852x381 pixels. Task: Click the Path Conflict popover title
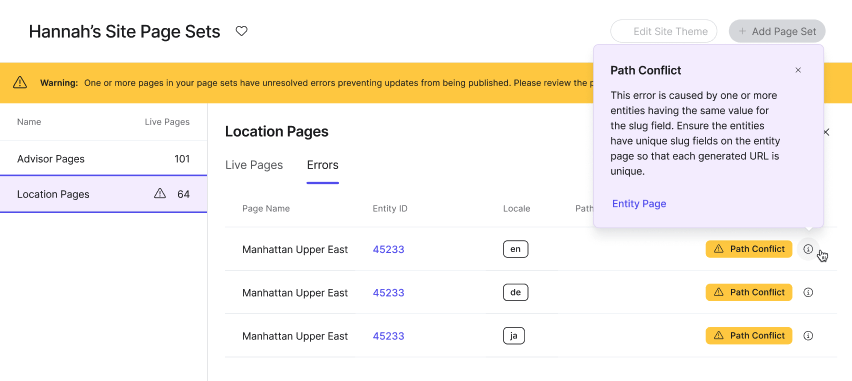(x=646, y=70)
